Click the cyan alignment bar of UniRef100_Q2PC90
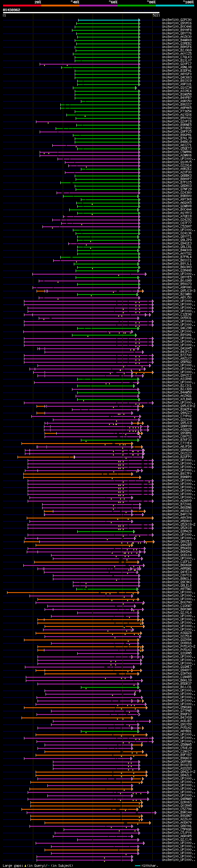Screen dimensions: 197x868 [x=109, y=20]
